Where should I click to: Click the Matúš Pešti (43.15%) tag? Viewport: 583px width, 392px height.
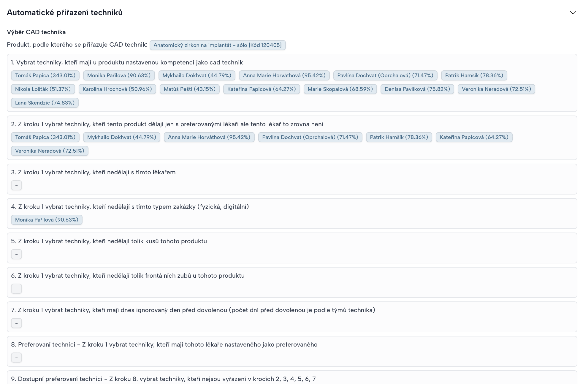click(x=189, y=89)
